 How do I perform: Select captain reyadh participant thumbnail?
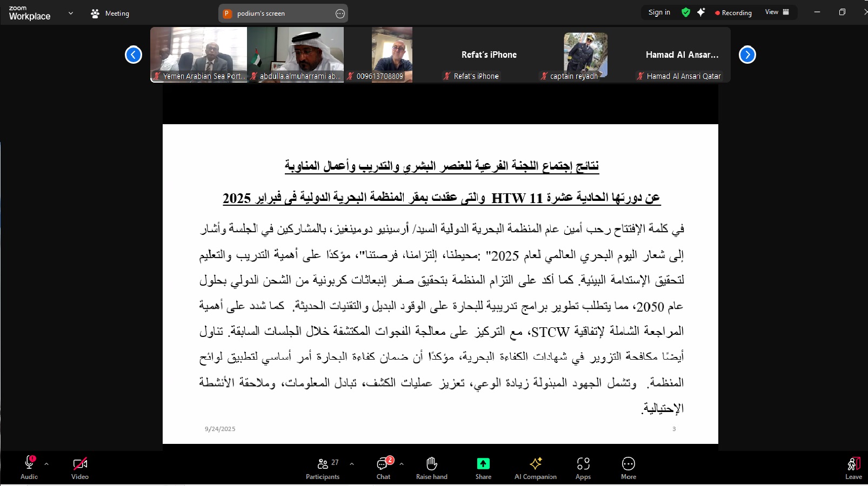(585, 55)
